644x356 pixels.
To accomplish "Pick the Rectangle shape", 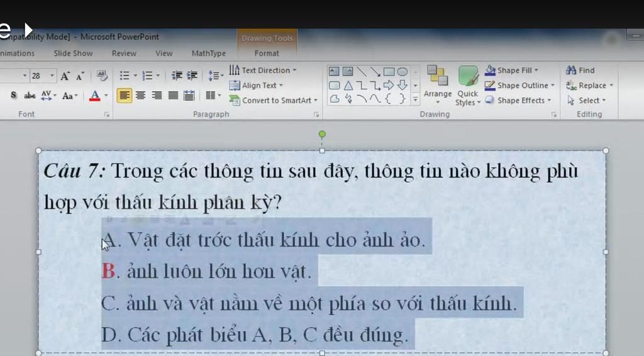I will (x=389, y=72).
